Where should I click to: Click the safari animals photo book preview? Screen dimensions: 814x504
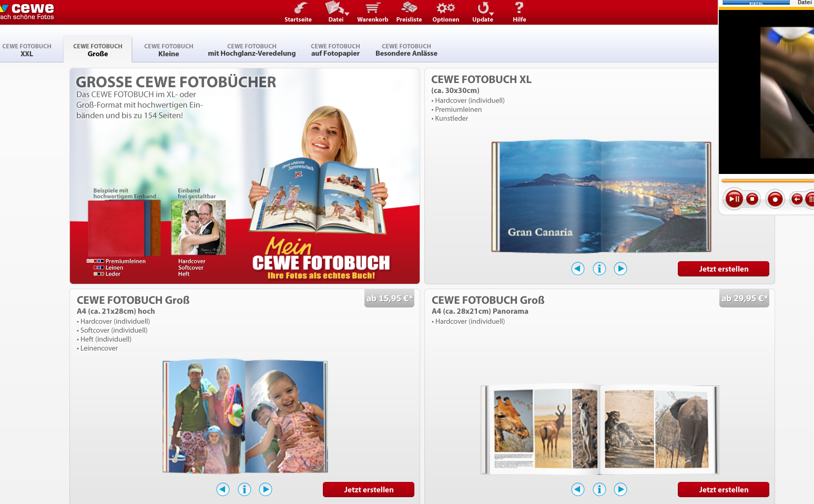click(x=599, y=429)
